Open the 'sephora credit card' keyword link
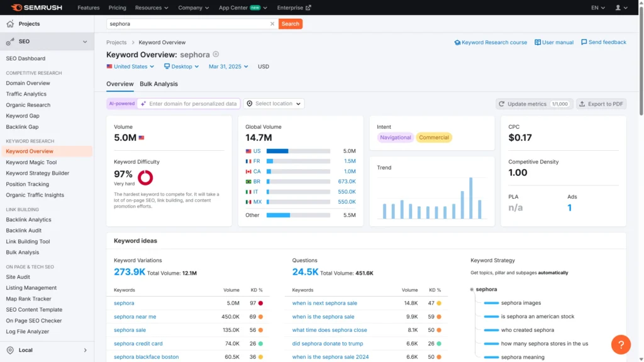The image size is (644, 362). (138, 344)
